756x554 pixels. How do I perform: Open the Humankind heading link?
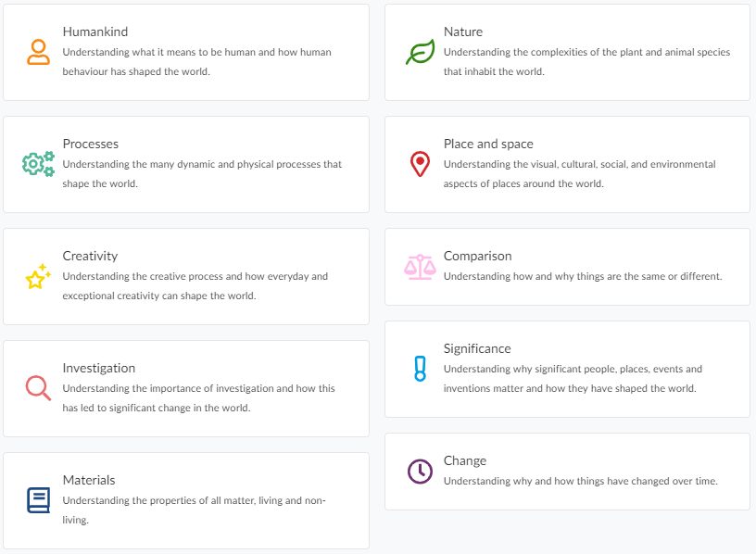tap(95, 31)
